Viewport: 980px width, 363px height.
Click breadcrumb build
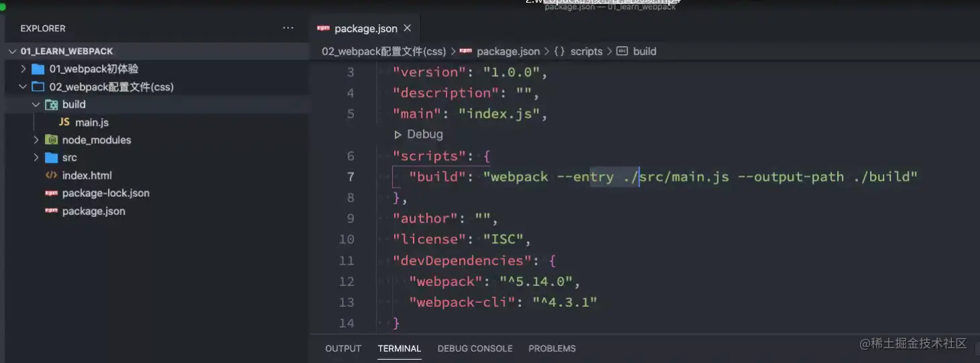click(645, 51)
